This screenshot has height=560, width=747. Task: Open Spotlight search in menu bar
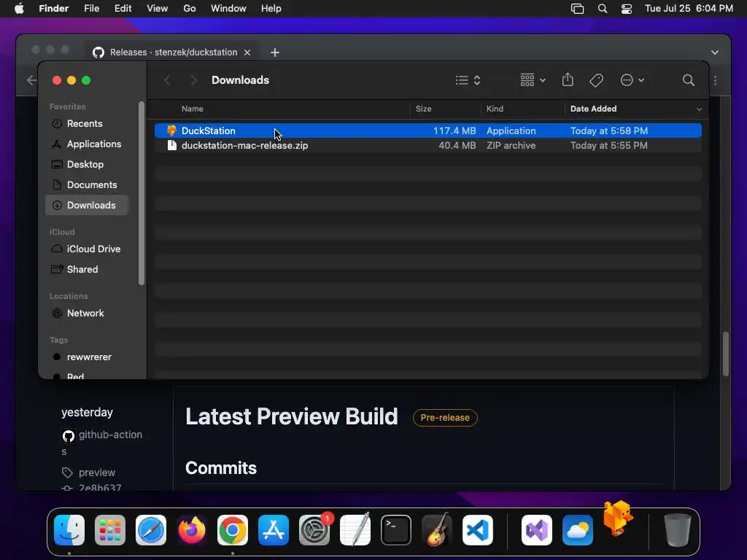(602, 9)
